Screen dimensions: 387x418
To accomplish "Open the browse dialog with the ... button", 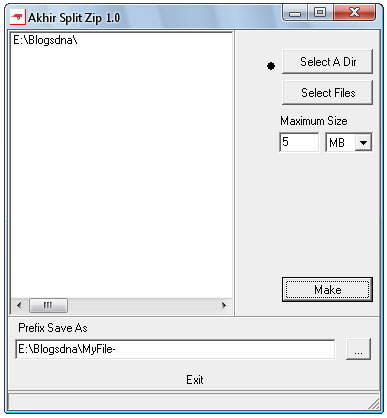I will [x=358, y=349].
